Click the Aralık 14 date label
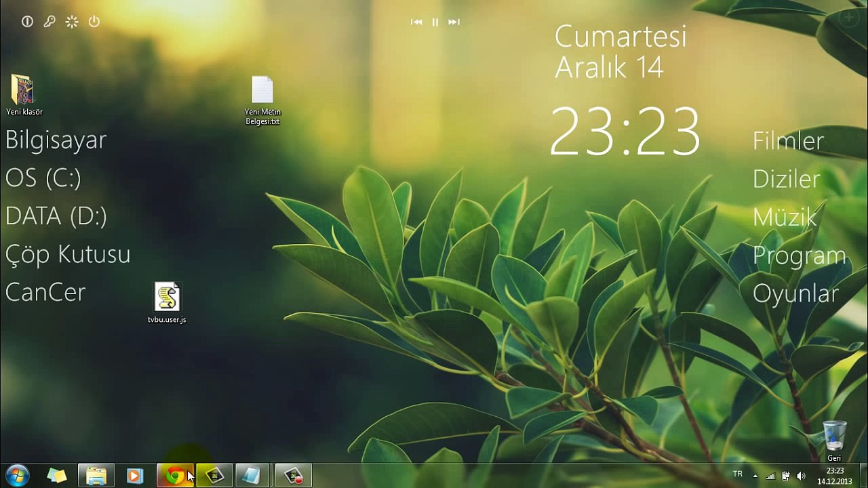Viewport: 868px width, 488px height. coord(609,68)
